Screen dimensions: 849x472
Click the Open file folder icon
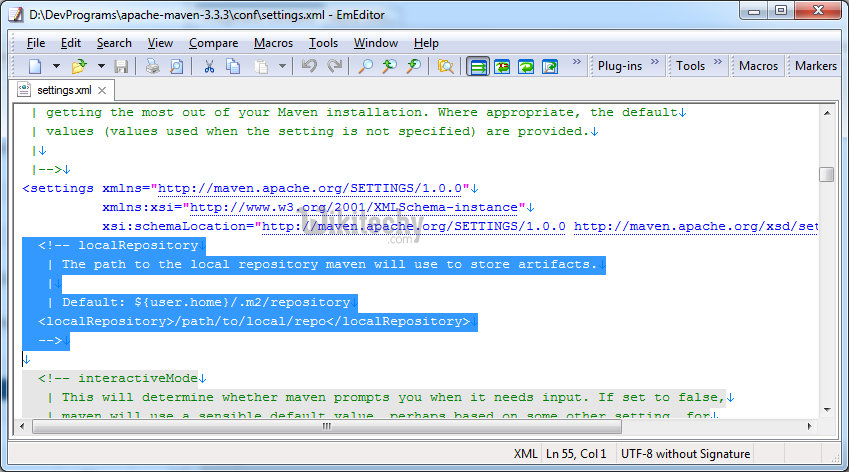point(78,66)
